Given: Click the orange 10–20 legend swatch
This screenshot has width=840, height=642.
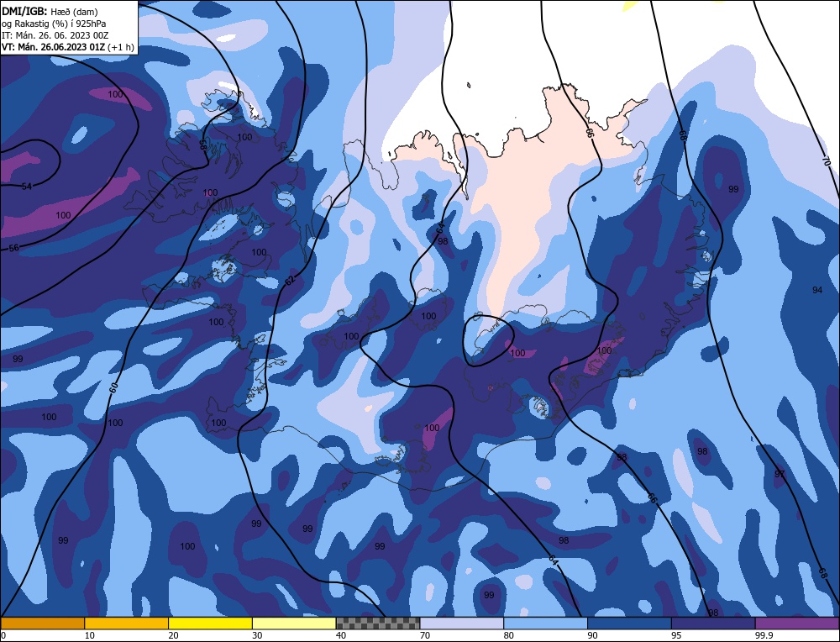Looking at the screenshot, I should click(x=127, y=624).
